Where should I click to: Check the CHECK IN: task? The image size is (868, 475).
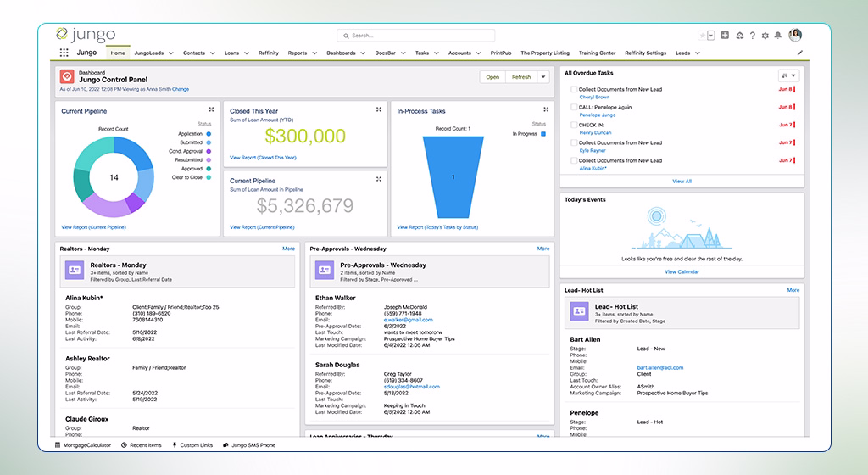coord(574,125)
